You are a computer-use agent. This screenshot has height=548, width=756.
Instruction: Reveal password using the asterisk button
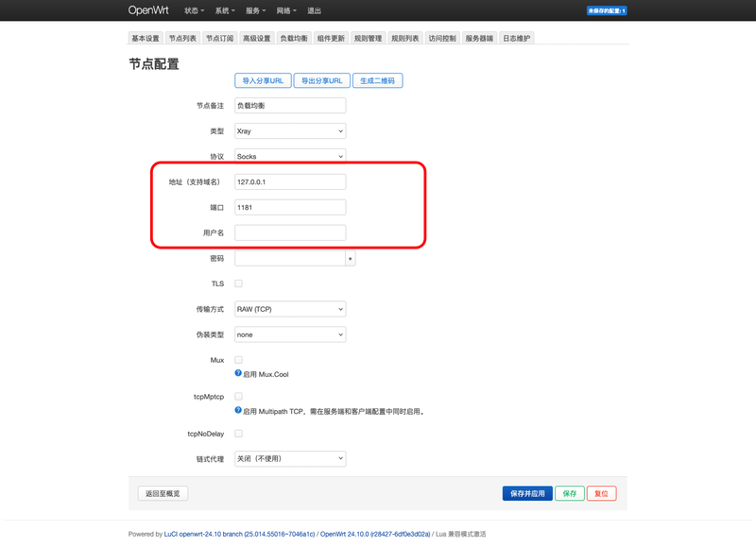tap(351, 258)
